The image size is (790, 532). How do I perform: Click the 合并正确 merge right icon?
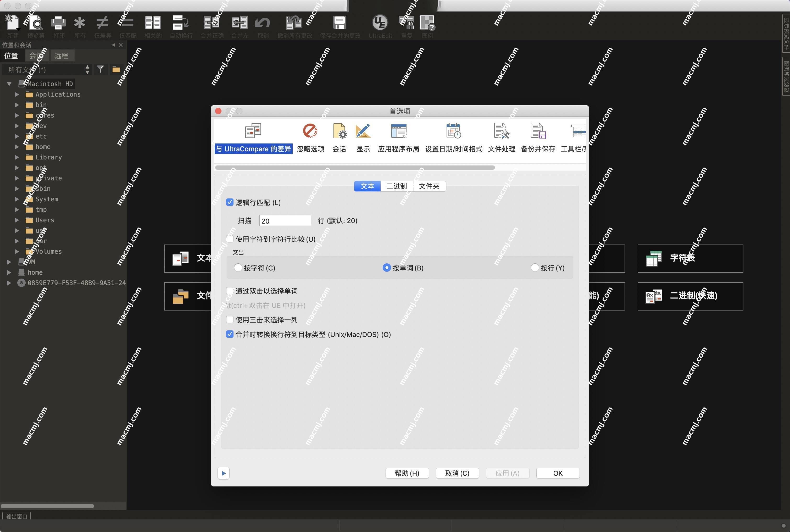tap(212, 23)
